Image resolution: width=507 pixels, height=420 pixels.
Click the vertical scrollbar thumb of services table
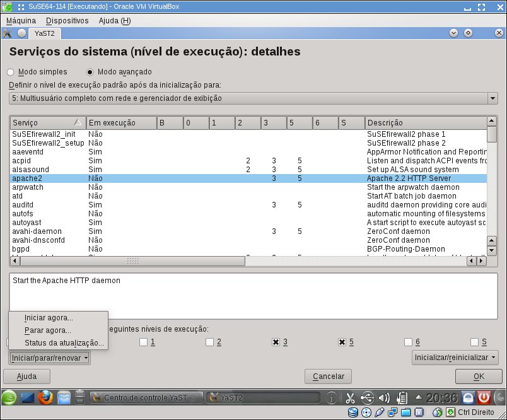coord(491,134)
